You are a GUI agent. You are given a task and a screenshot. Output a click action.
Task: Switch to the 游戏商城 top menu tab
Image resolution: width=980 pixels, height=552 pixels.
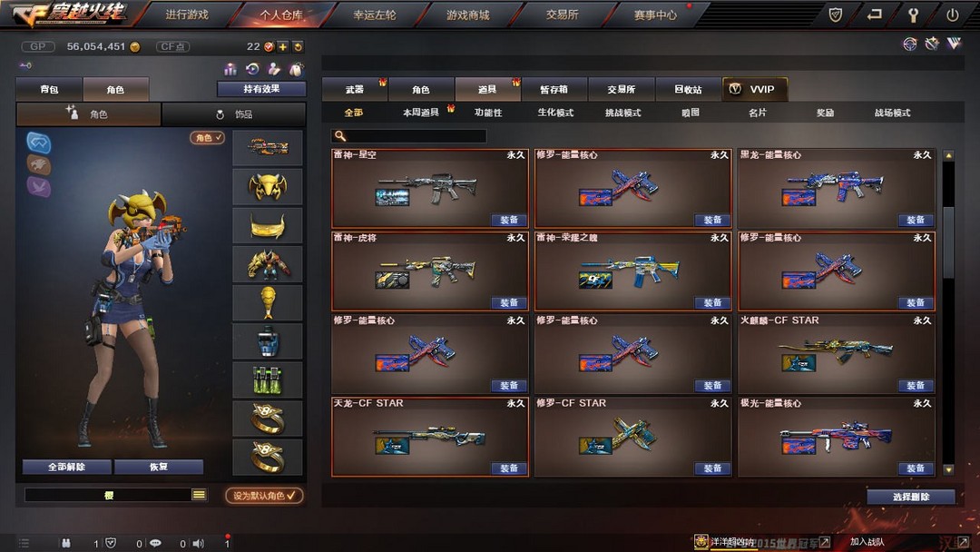tap(467, 15)
